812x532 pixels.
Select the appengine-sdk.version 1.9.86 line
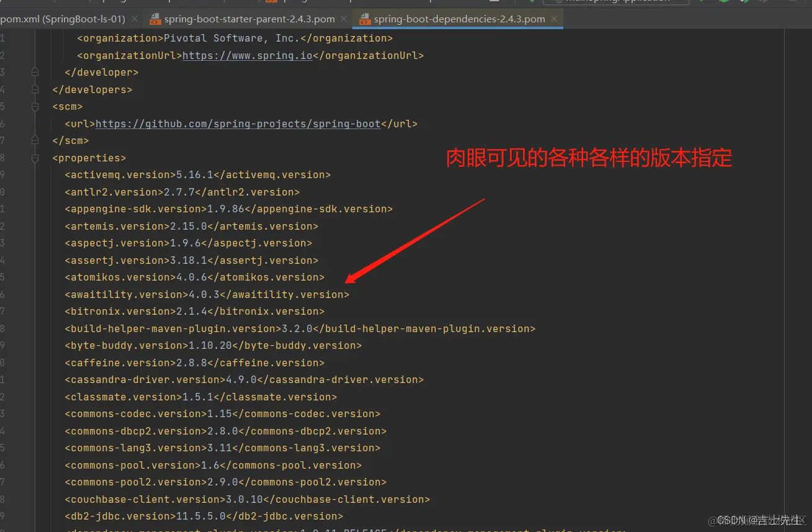228,209
